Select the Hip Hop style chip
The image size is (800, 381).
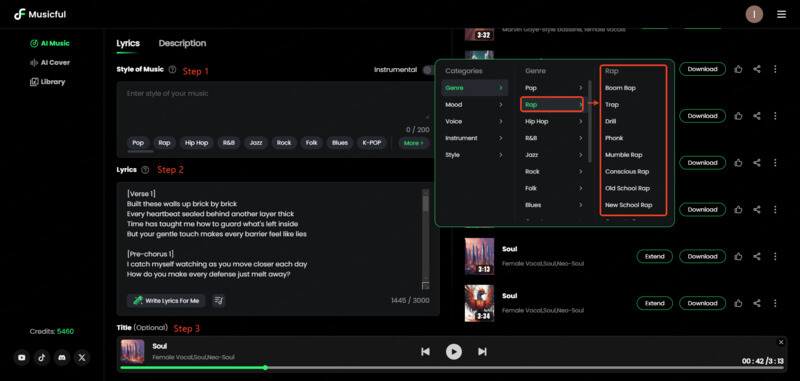click(x=196, y=143)
